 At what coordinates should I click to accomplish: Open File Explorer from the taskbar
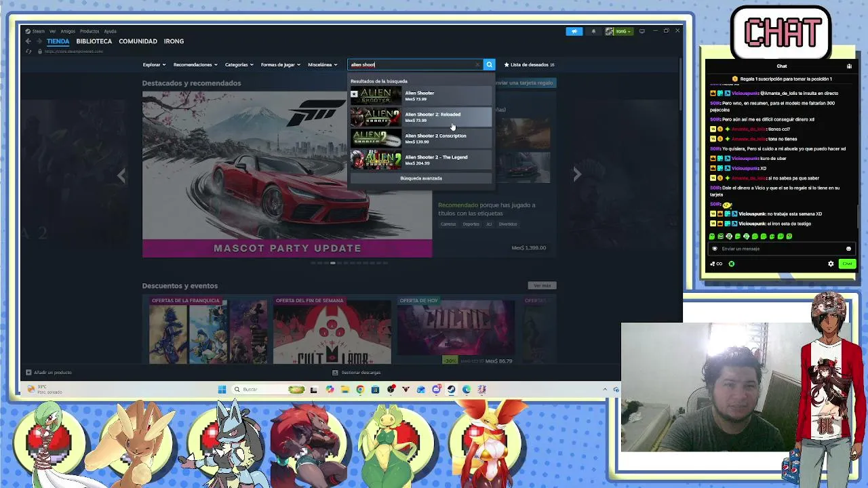[x=344, y=389]
